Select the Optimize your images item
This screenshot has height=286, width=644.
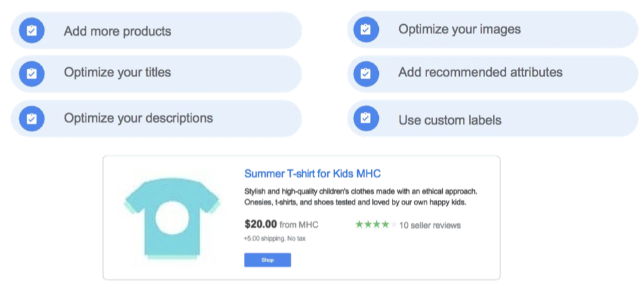[x=459, y=29]
